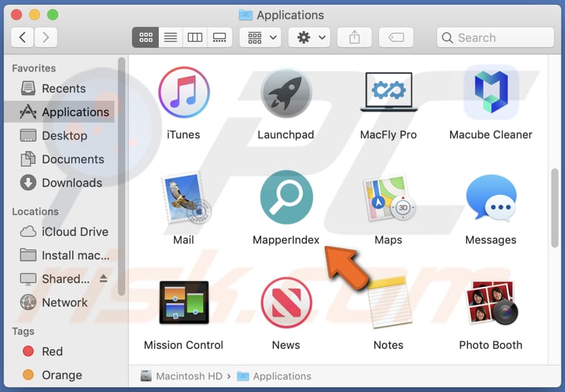Screen dimensions: 565x392
Task: Select the Mail stamp icon
Action: pos(185,198)
